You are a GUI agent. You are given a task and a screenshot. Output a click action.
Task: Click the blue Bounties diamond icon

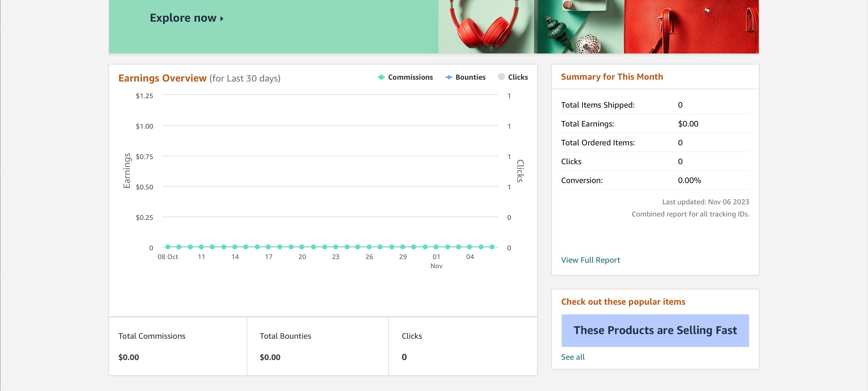click(x=449, y=77)
